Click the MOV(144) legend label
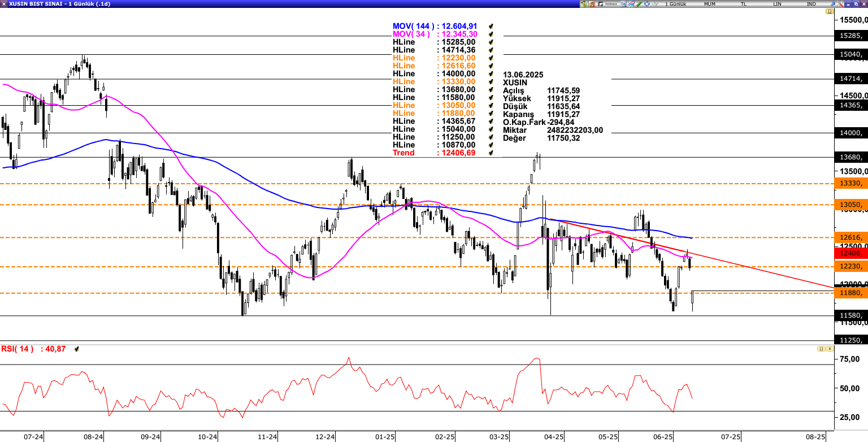 (414, 26)
